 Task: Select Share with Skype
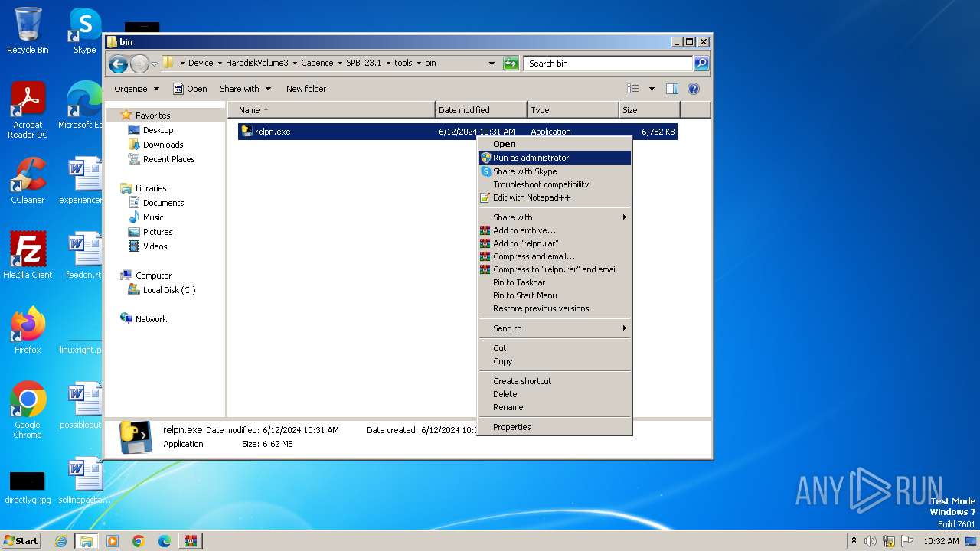coord(554,171)
